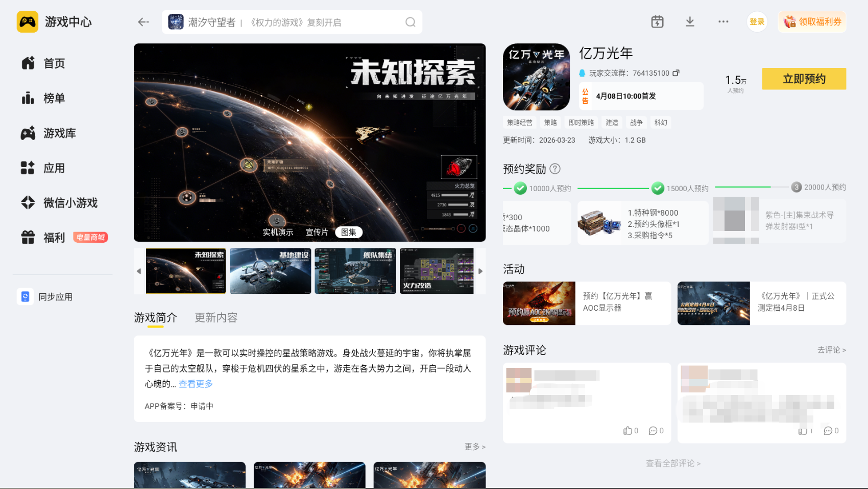868x489 pixels.
Task: Click the 领取福利券 button
Action: [x=812, y=22]
